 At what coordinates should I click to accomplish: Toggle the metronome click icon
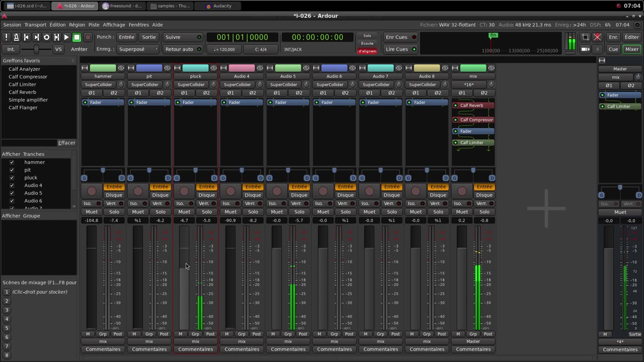(16, 37)
